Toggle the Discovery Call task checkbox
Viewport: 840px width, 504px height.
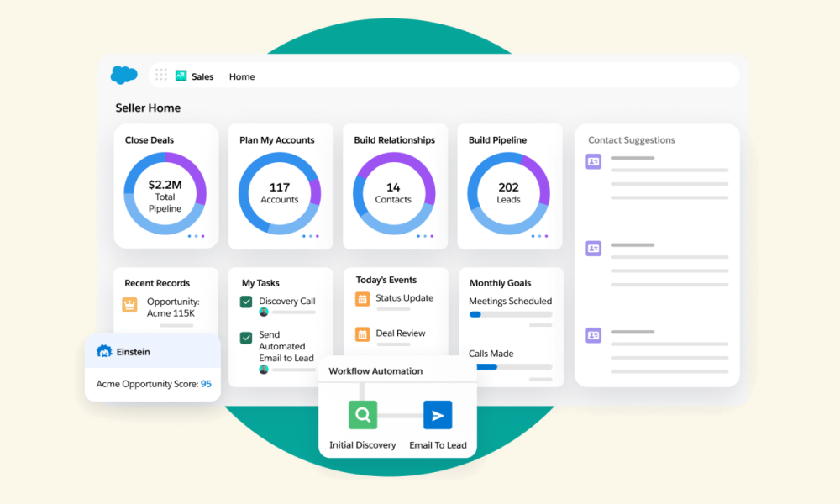point(246,302)
